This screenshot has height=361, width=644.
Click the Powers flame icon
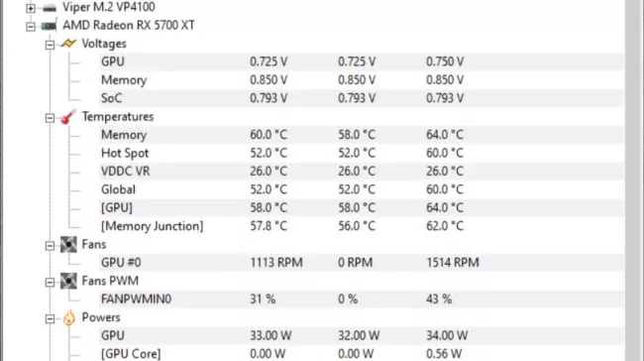click(x=69, y=317)
